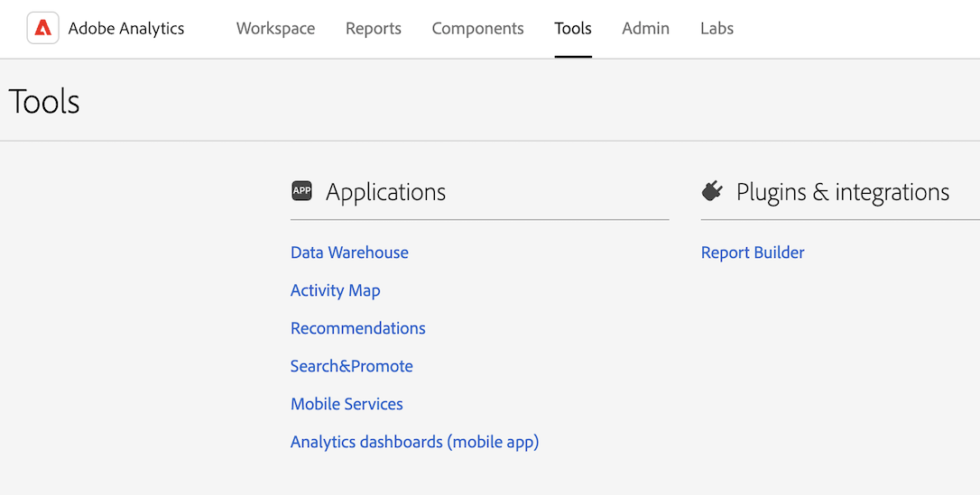Screen dimensions: 980x495
Task: Open the Data Warehouse link
Action: coord(349,252)
